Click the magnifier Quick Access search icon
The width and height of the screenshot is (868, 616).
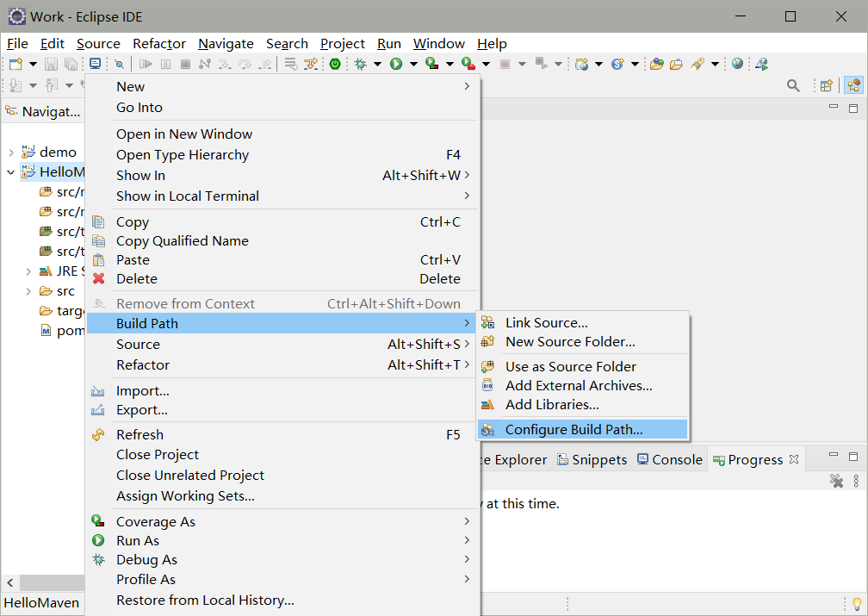793,85
